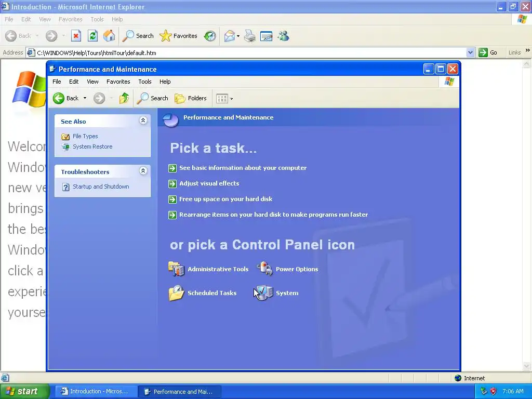Toggle the Folders pane button
The height and width of the screenshot is (399, 532).
click(191, 98)
